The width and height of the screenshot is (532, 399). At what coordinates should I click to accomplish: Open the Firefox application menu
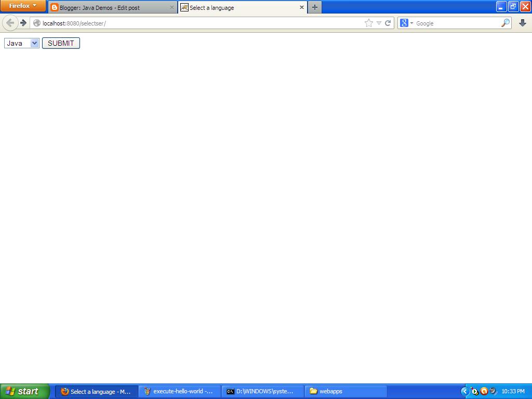(23, 6)
